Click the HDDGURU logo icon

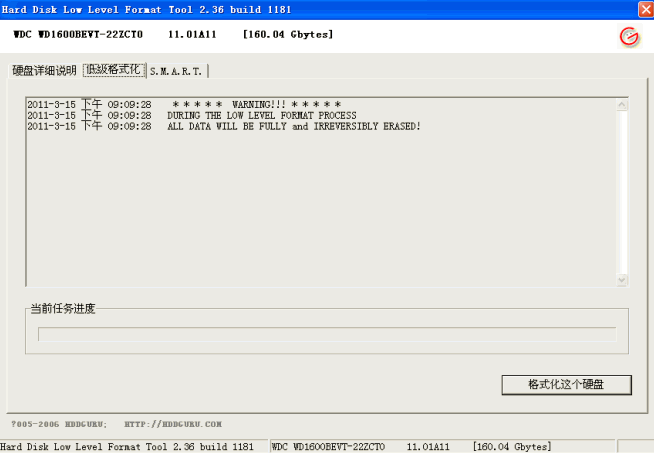tap(629, 37)
